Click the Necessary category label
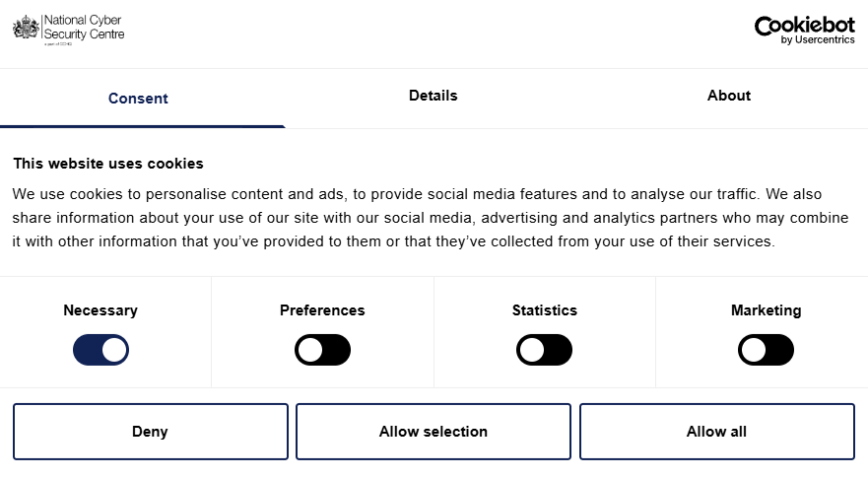 point(100,310)
